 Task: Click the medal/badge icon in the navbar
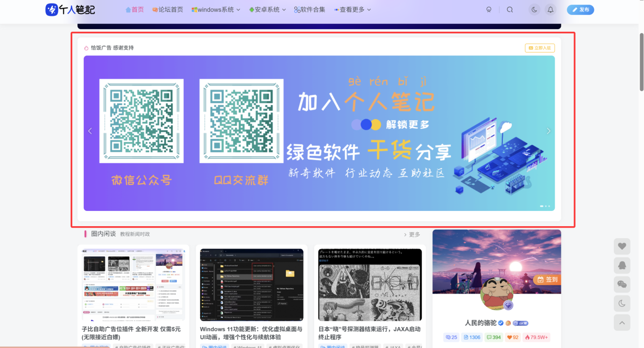pyautogui.click(x=489, y=9)
